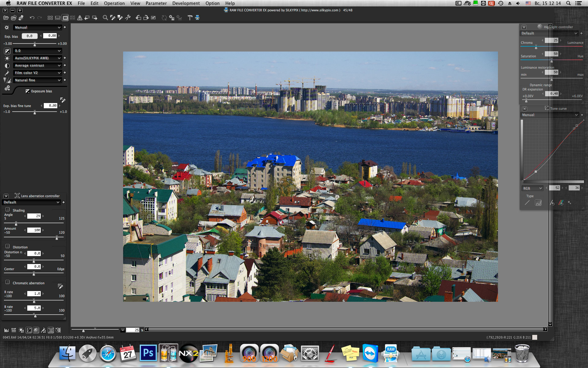
Task: Open the white balance fine adjustment icon at bottom
Action: click(21, 330)
